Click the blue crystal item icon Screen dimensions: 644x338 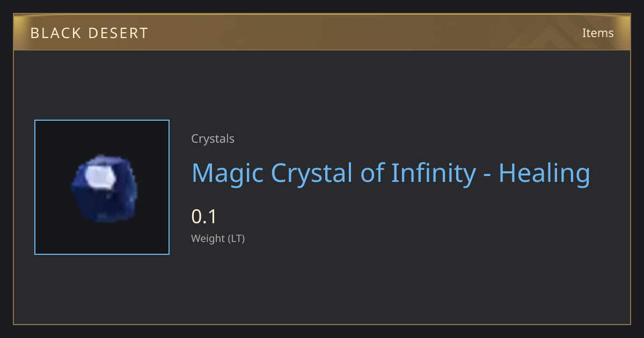pos(104,188)
